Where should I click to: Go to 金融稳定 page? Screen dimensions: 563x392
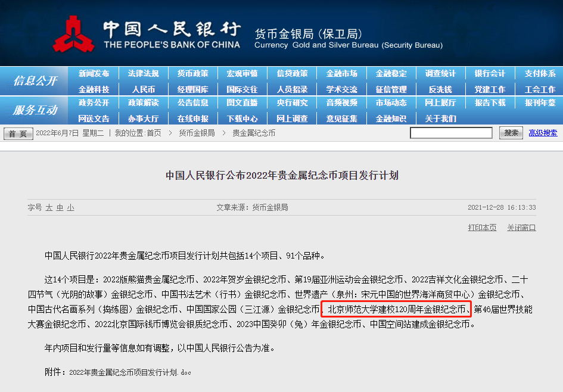pos(391,74)
